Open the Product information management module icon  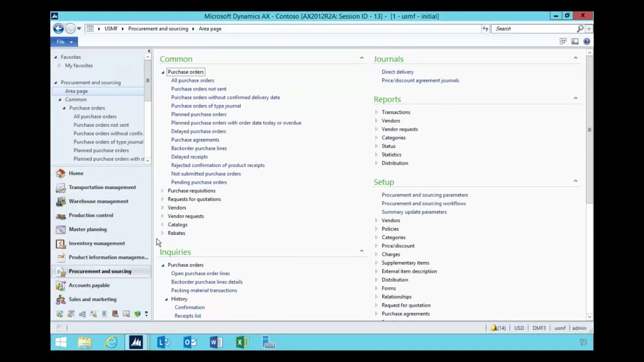point(61,257)
